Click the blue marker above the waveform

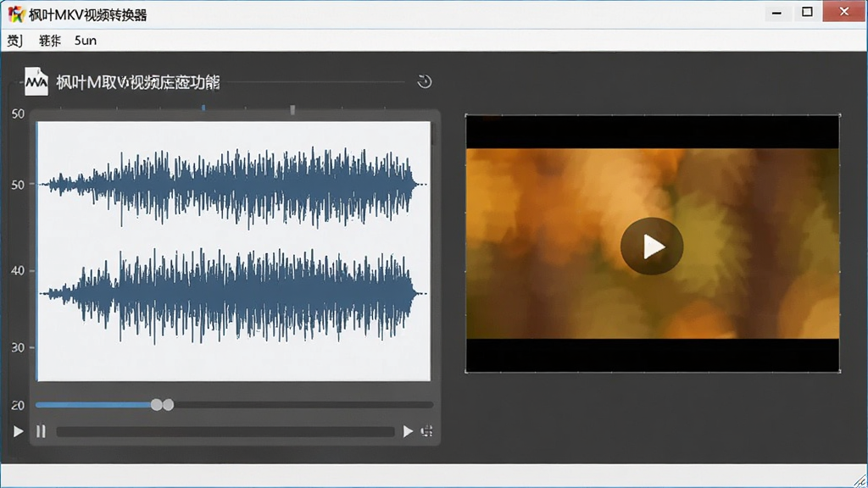pyautogui.click(x=203, y=108)
